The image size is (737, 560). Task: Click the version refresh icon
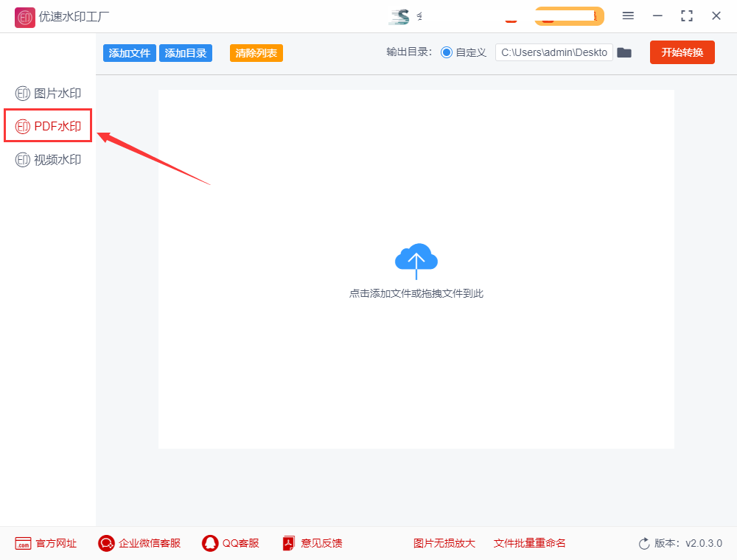pos(644,544)
